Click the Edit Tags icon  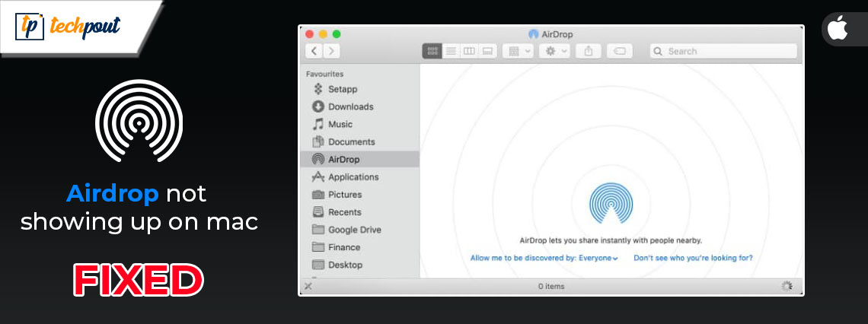coord(620,51)
